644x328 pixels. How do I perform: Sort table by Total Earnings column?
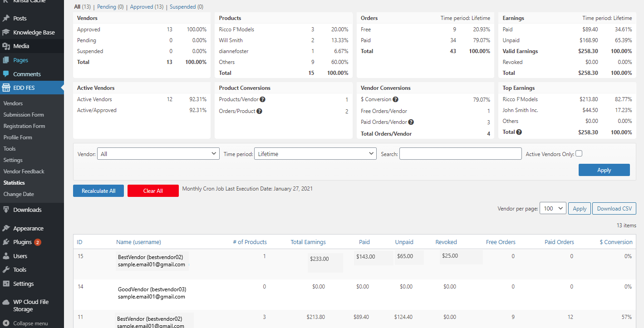pos(308,242)
